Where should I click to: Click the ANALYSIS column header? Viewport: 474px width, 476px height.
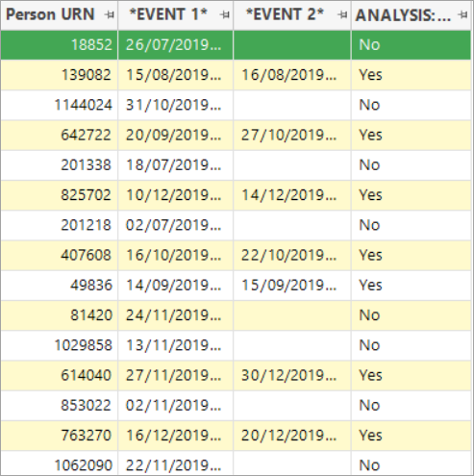coord(403,15)
